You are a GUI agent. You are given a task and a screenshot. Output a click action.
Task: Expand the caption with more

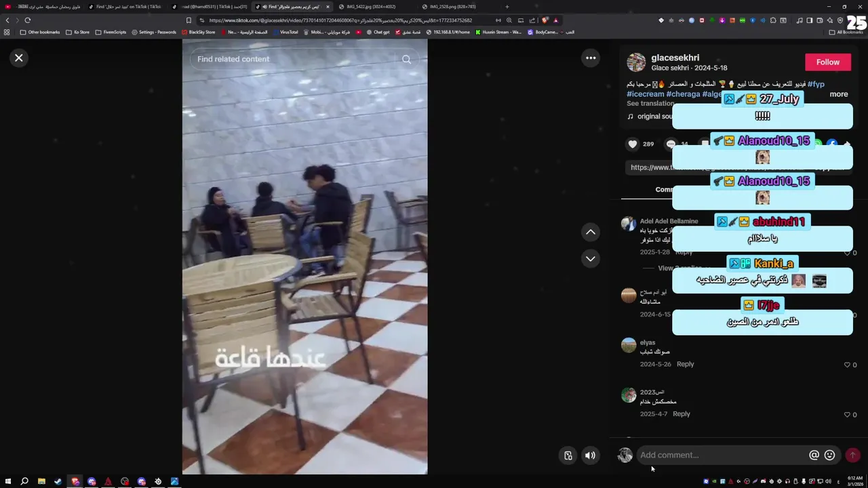pyautogui.click(x=839, y=94)
